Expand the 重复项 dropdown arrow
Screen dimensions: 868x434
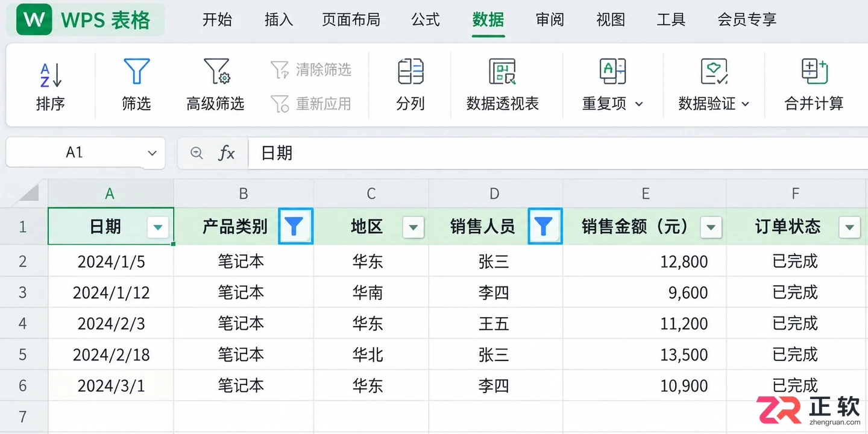point(639,104)
